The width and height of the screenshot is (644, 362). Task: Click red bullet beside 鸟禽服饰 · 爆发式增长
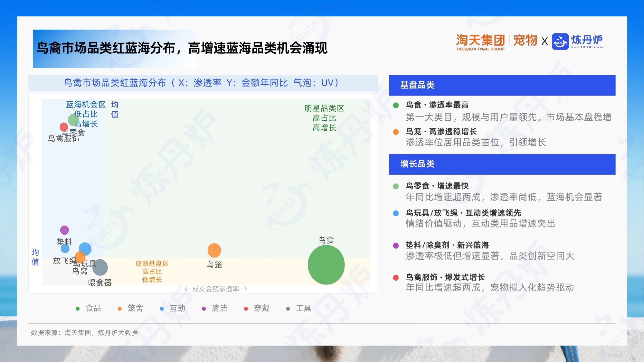pyautogui.click(x=396, y=278)
